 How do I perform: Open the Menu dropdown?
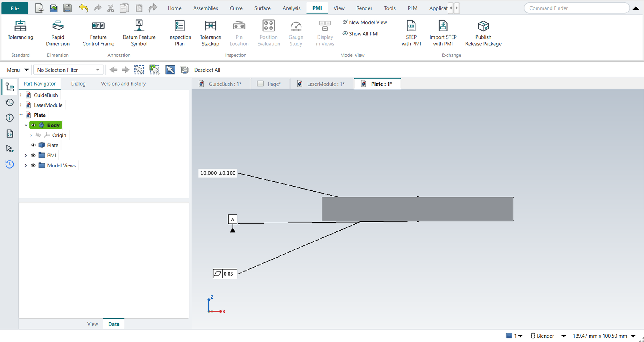coord(18,70)
